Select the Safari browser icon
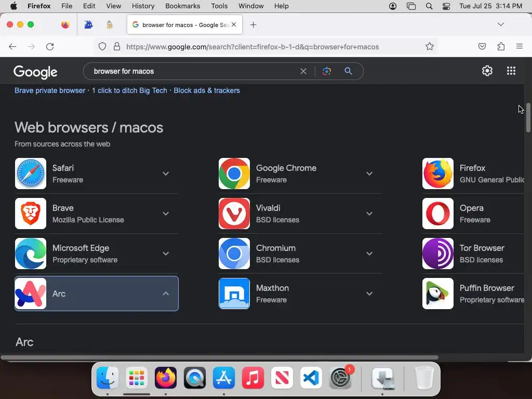This screenshot has height=399, width=532. 31,174
